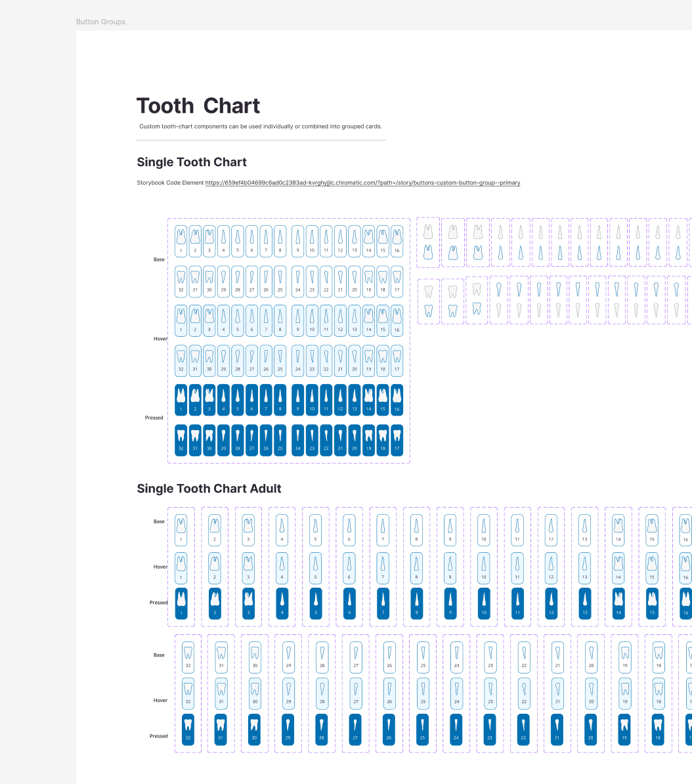Select the "Single Tooth Chart Adult" heading
692x784 pixels.
coord(209,489)
